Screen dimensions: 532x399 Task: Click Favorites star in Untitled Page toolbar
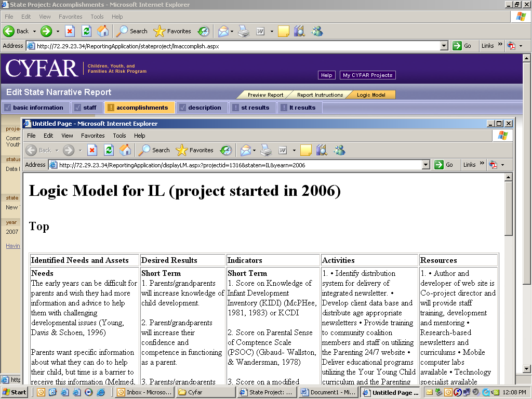182,150
